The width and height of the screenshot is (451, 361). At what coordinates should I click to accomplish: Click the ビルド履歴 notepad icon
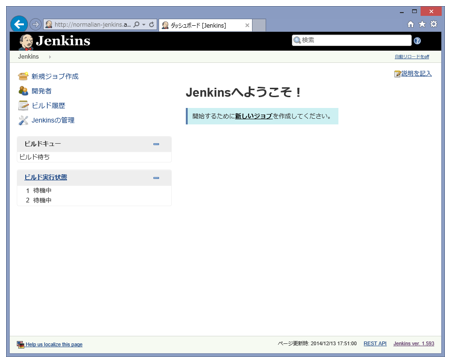(23, 105)
